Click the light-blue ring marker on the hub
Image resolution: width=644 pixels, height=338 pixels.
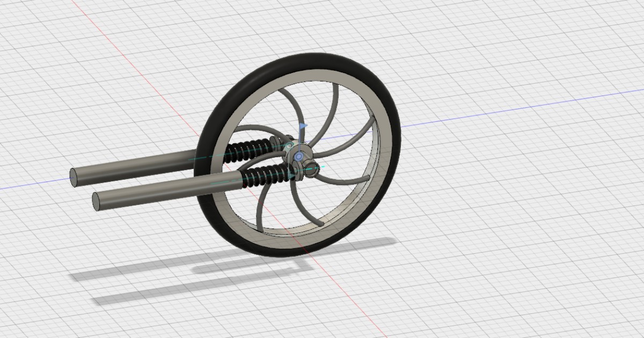pos(289,145)
